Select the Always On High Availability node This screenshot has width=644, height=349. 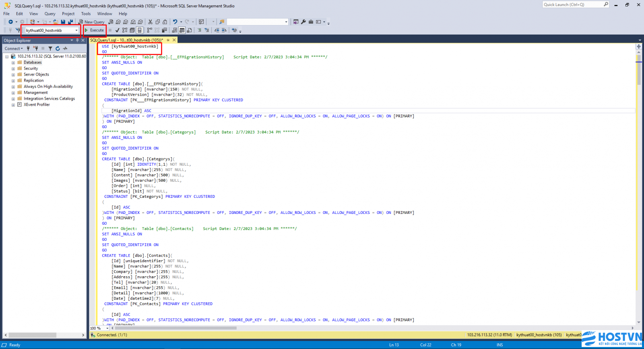pyautogui.click(x=48, y=86)
